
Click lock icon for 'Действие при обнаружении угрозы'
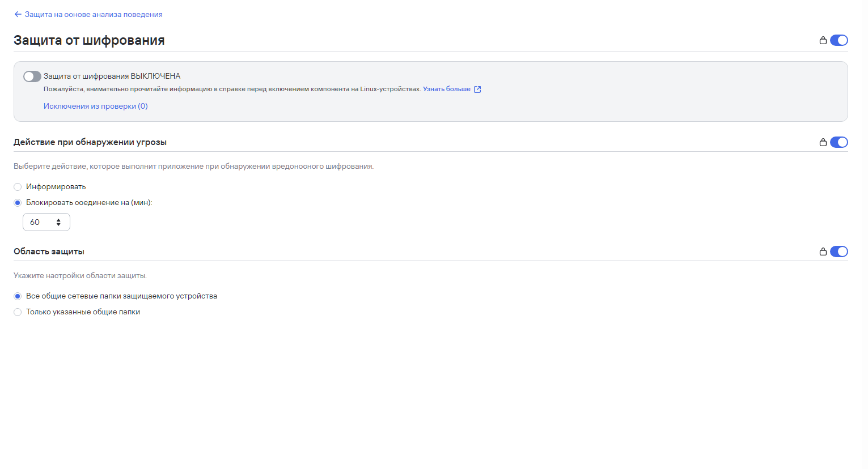pyautogui.click(x=823, y=142)
